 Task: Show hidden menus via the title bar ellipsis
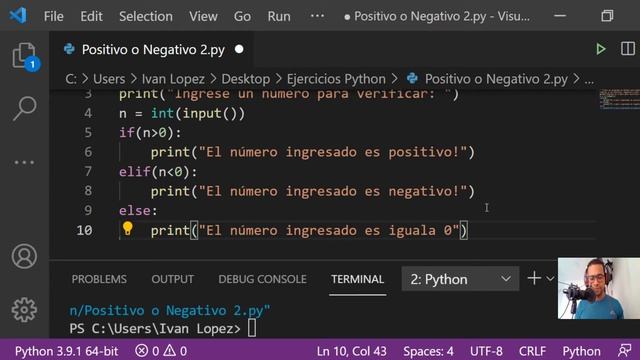click(317, 16)
